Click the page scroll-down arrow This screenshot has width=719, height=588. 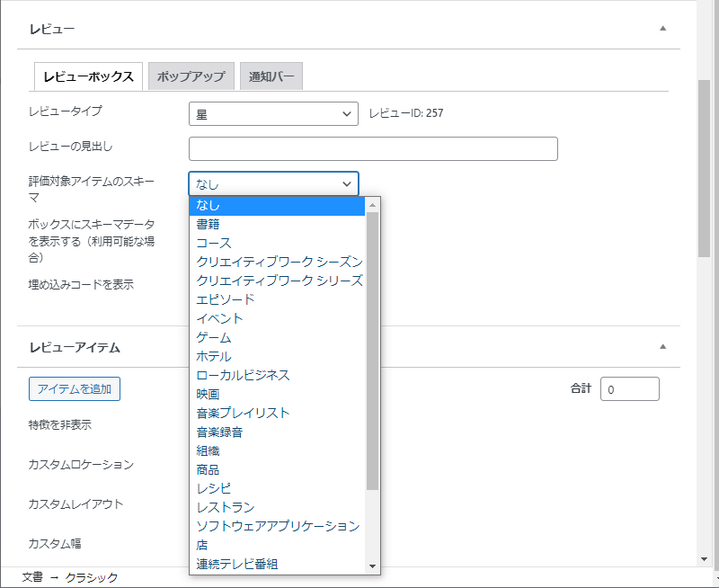[x=704, y=559]
